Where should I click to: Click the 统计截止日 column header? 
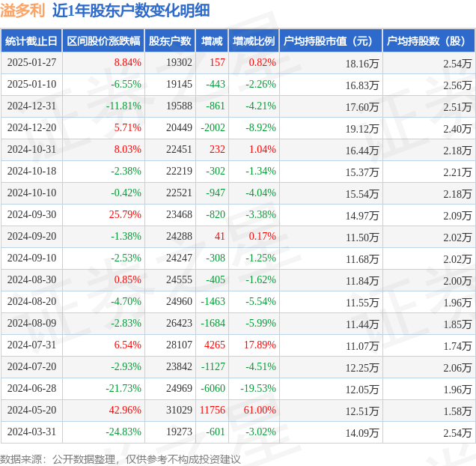click(x=31, y=40)
